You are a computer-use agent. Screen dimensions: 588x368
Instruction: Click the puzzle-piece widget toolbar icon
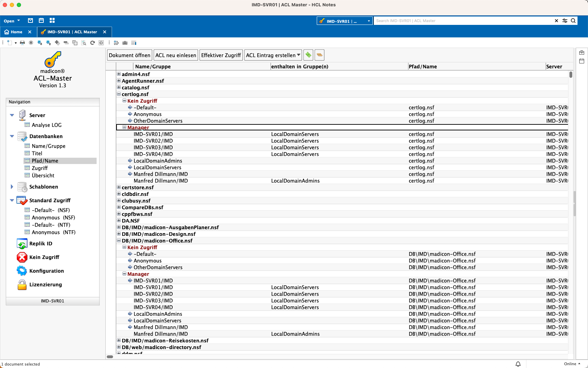116,43
